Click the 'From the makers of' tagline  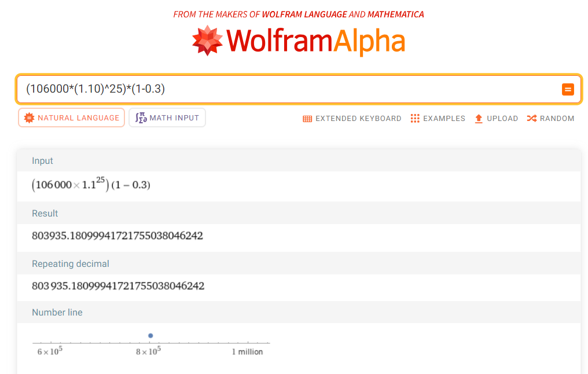coord(298,14)
